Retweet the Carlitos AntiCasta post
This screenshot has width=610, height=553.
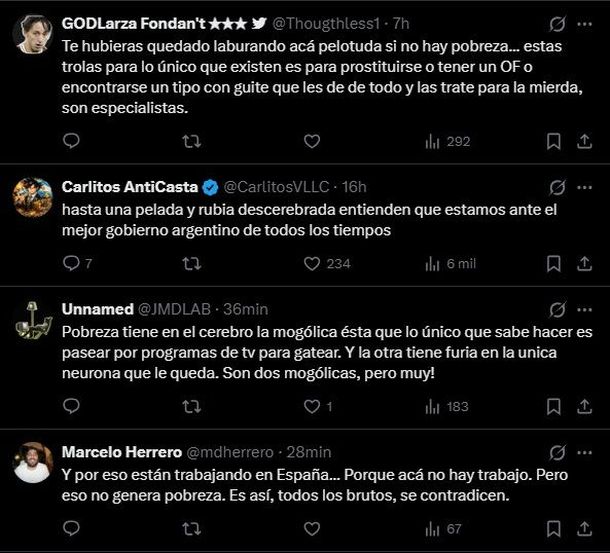click(x=192, y=263)
